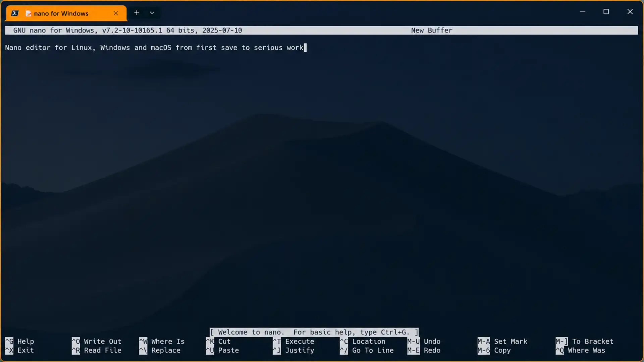Open a new terminal tab with plus
Image resolution: width=644 pixels, height=362 pixels.
pos(137,13)
